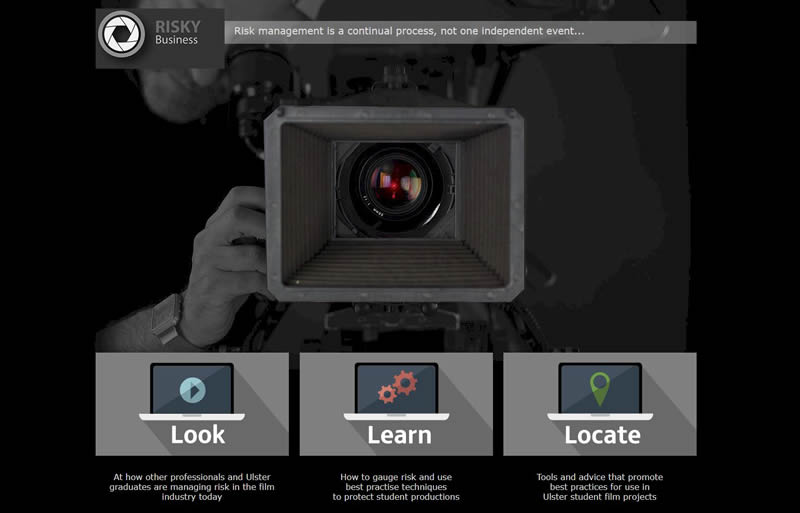Open the Look section
Screen dimensions: 800x513
[x=192, y=404]
